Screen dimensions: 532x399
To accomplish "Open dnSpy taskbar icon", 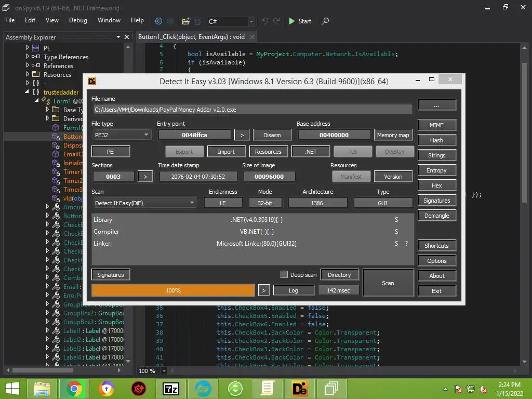I will coord(331,389).
